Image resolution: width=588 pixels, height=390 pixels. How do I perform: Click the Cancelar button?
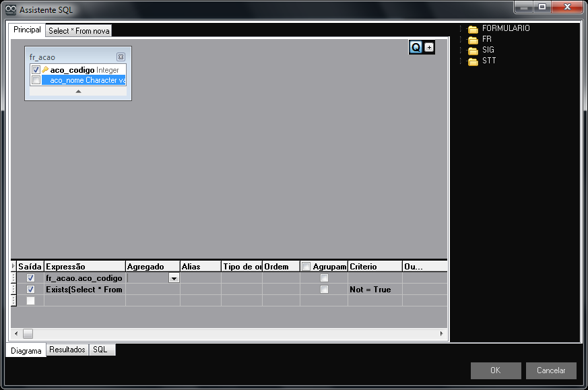click(551, 370)
